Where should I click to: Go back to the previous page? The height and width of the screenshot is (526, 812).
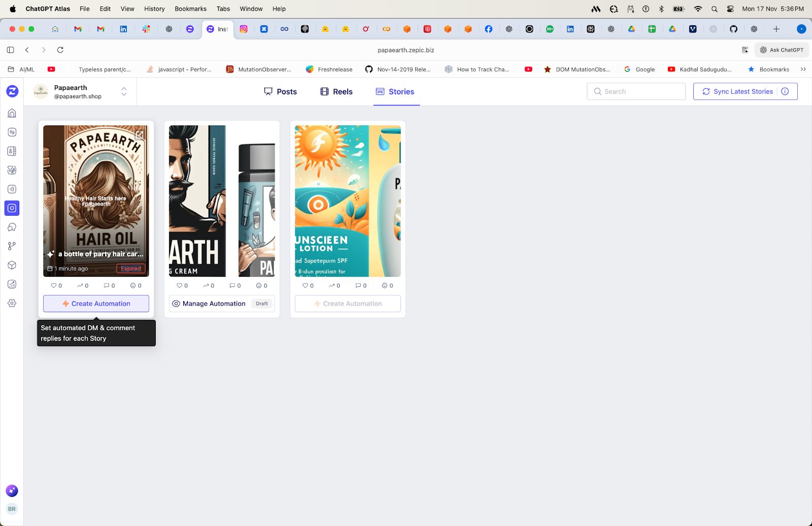click(x=27, y=50)
